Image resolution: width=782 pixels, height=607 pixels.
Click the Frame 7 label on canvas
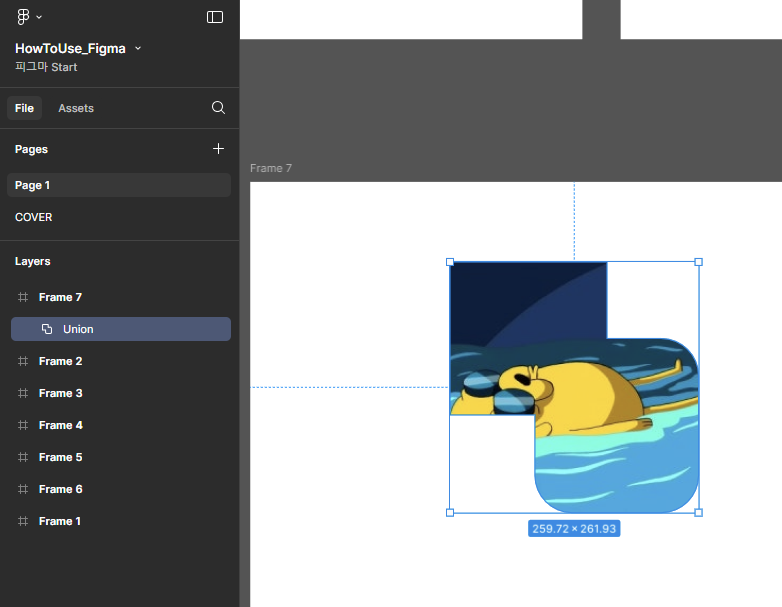[x=271, y=168]
